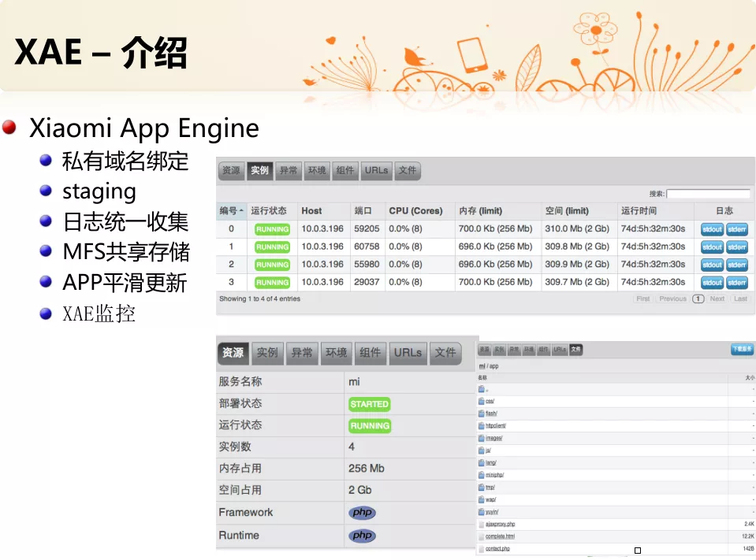Screen dimensions: 756x560
Task: Open 组件 tab in service details panel
Action: coord(371,353)
